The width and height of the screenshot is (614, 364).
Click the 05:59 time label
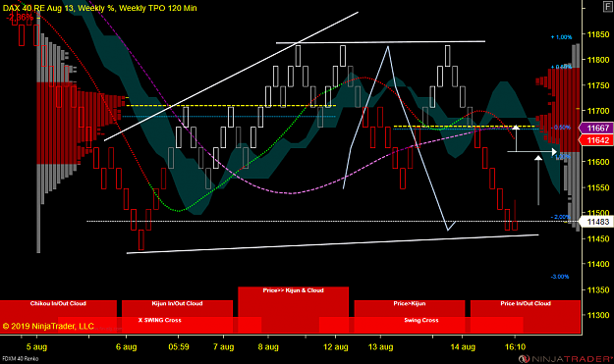tap(179, 346)
